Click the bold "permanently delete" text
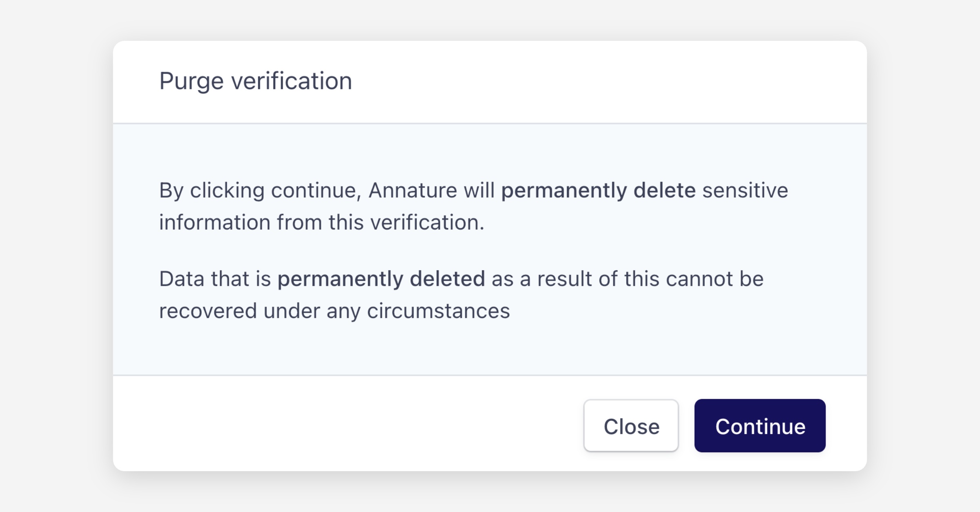980x512 pixels. [x=598, y=191]
